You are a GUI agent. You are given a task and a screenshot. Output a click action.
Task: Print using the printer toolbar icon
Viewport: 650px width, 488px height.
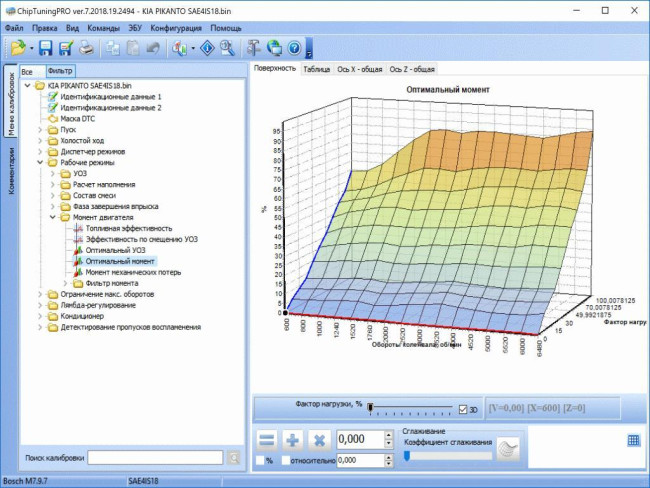pos(87,48)
